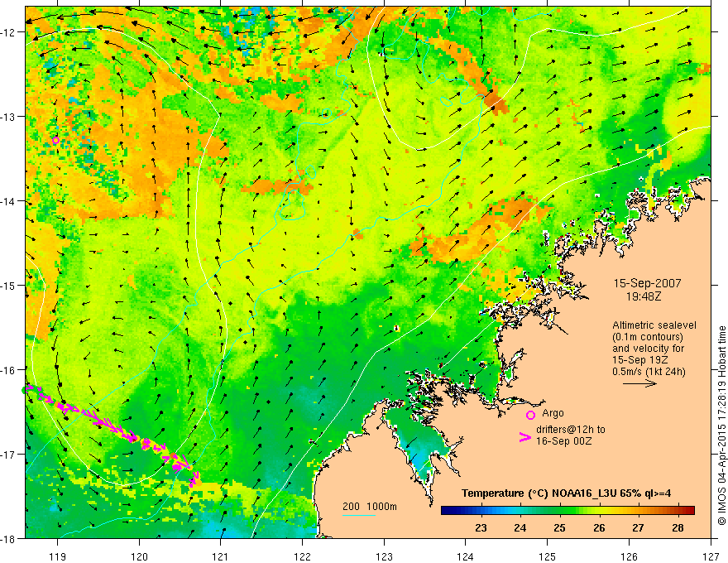The width and height of the screenshot is (728, 563).
Task: Click the -12 latitude axis label
Action: coord(9,32)
